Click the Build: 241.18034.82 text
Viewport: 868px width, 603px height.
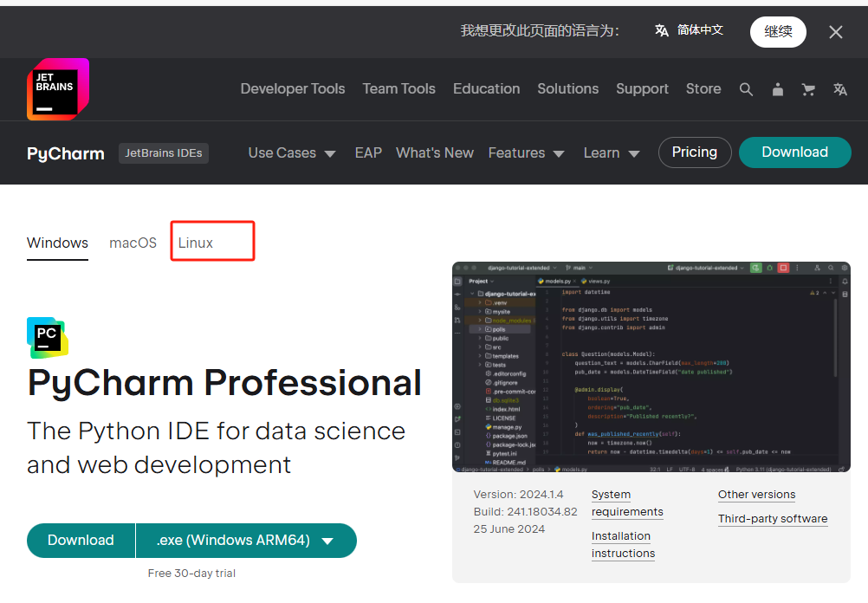coord(525,512)
